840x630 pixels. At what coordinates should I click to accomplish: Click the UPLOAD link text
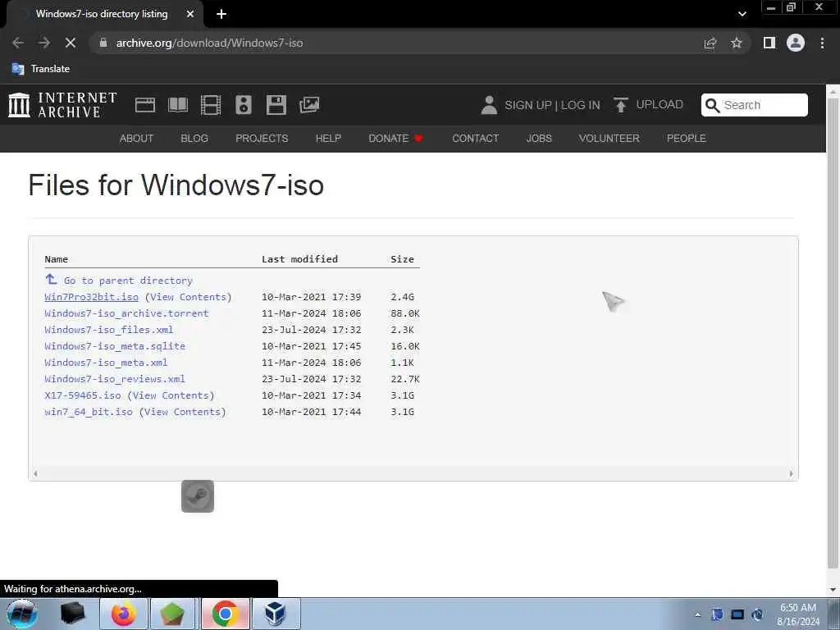click(660, 104)
